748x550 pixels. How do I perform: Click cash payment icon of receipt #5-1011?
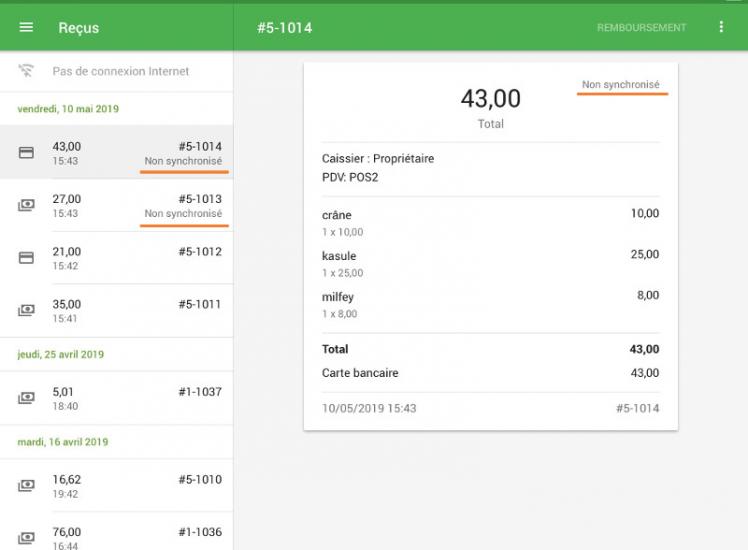click(26, 310)
